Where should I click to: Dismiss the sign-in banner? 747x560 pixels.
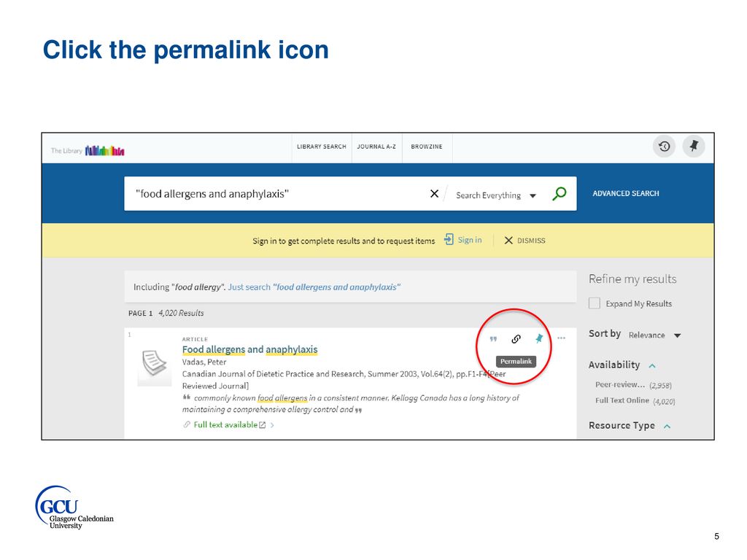pos(525,241)
